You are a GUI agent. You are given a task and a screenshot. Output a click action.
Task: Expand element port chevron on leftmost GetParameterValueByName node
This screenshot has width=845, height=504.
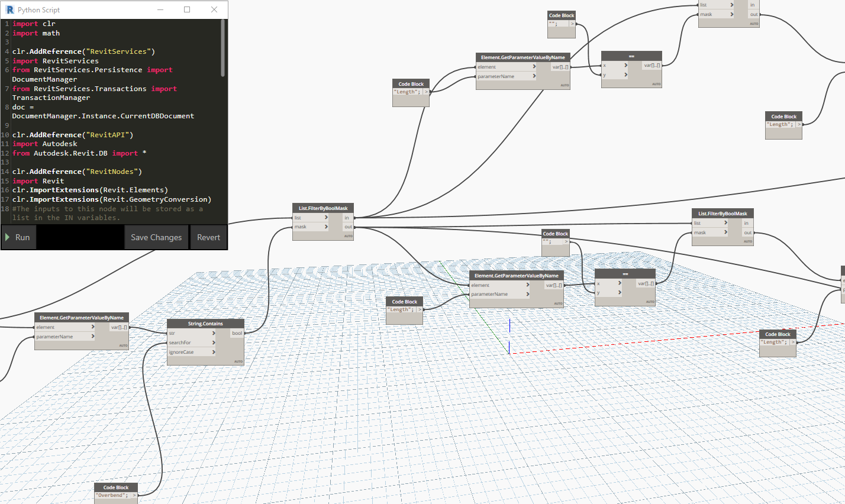[x=92, y=327]
